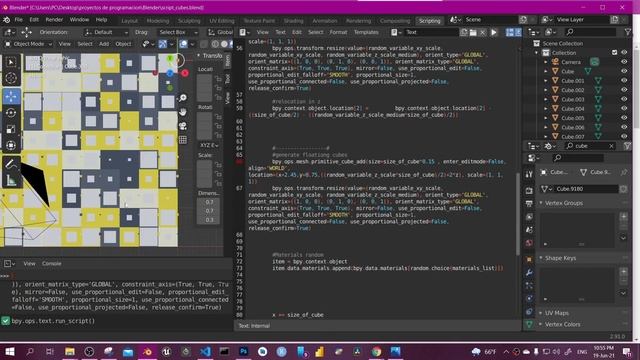The height and width of the screenshot is (360, 640).
Task: Open Visual Studio Code from taskbar
Action: pyautogui.click(x=205, y=351)
